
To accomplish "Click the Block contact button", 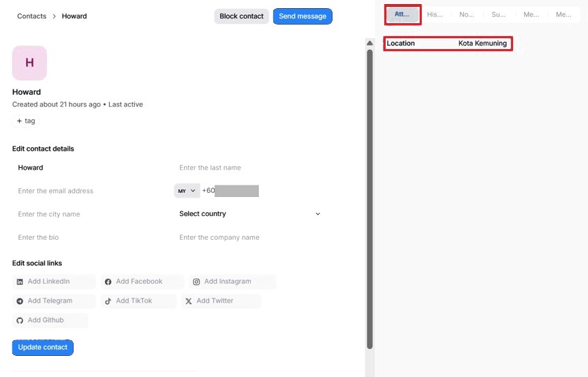I will [241, 16].
